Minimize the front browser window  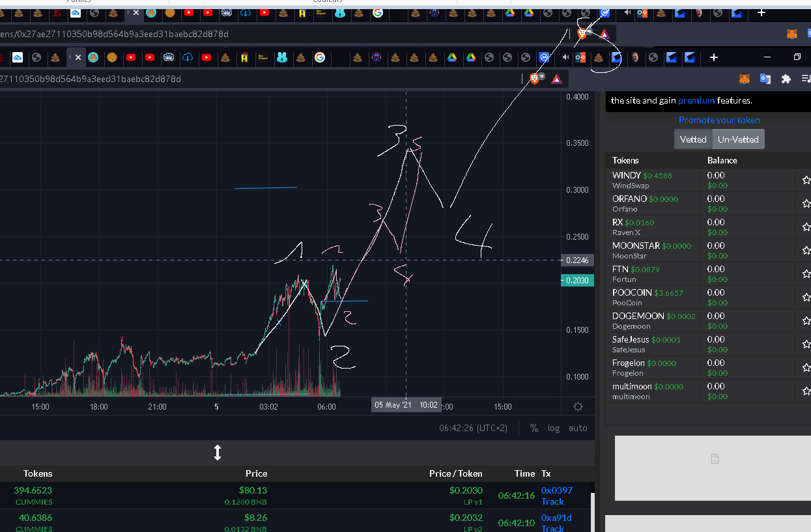tap(767, 57)
